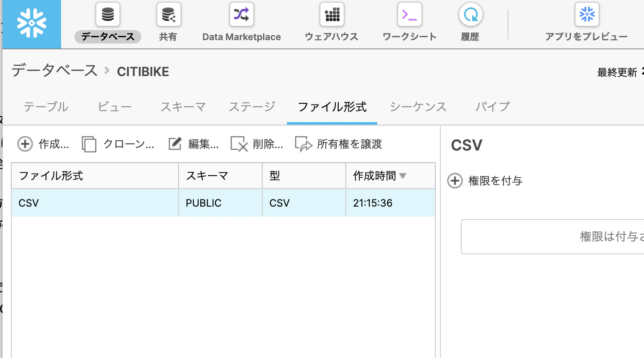Click the ウェアハウス label in top nav

click(332, 37)
